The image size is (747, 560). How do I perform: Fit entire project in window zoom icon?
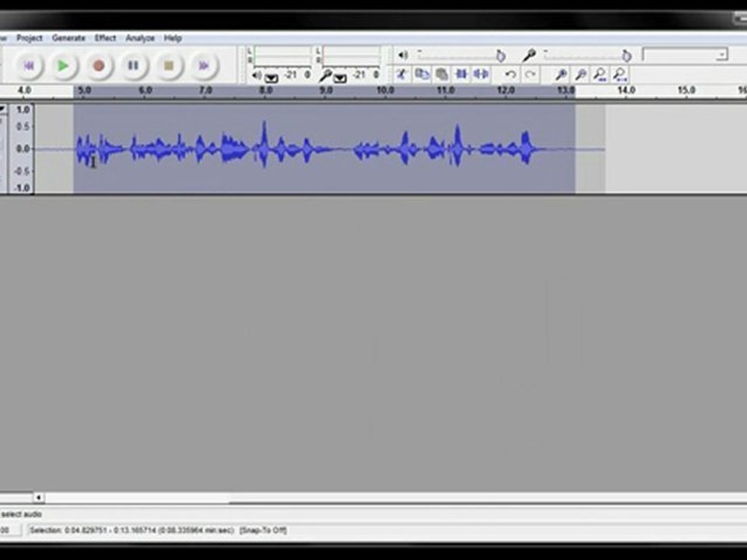point(619,75)
